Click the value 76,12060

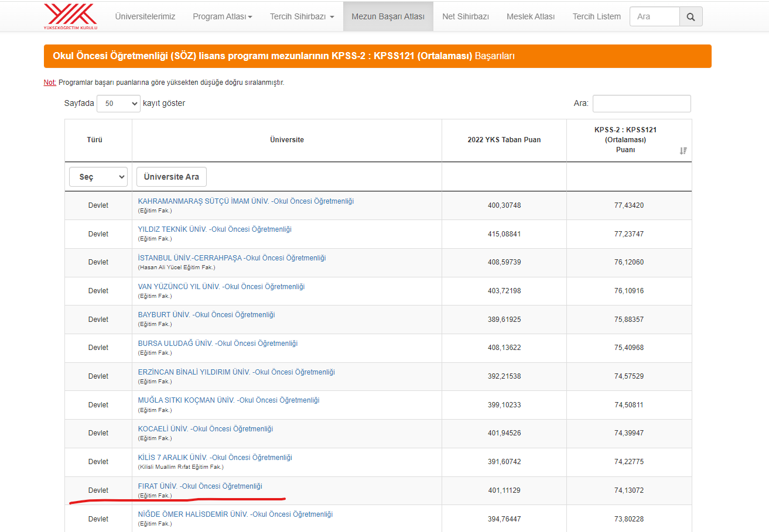click(x=629, y=262)
